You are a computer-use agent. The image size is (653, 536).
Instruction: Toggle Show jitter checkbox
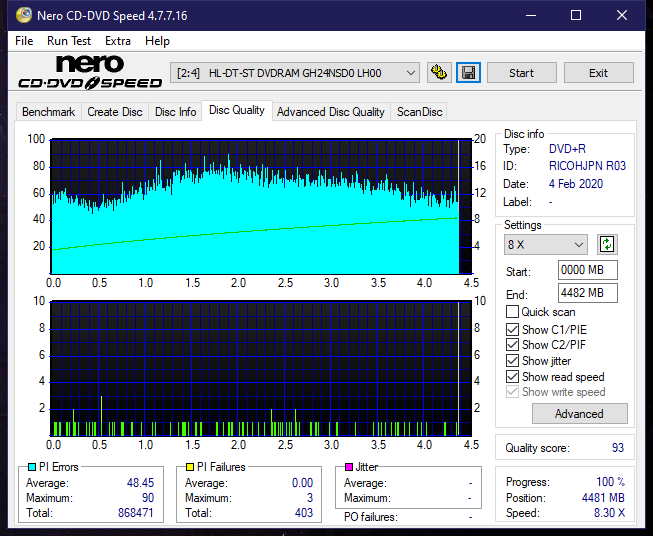click(x=512, y=361)
